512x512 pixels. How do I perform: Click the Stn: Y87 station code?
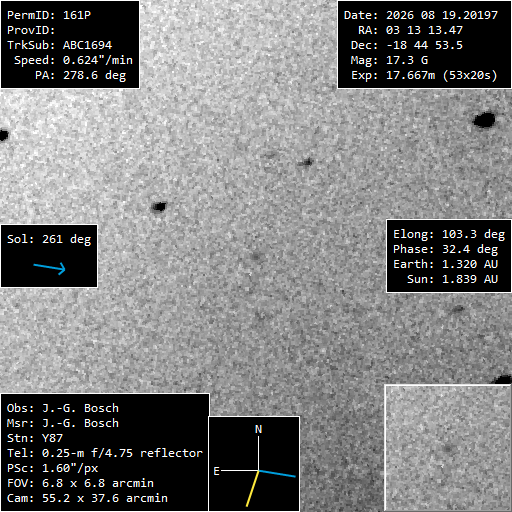coord(35,438)
